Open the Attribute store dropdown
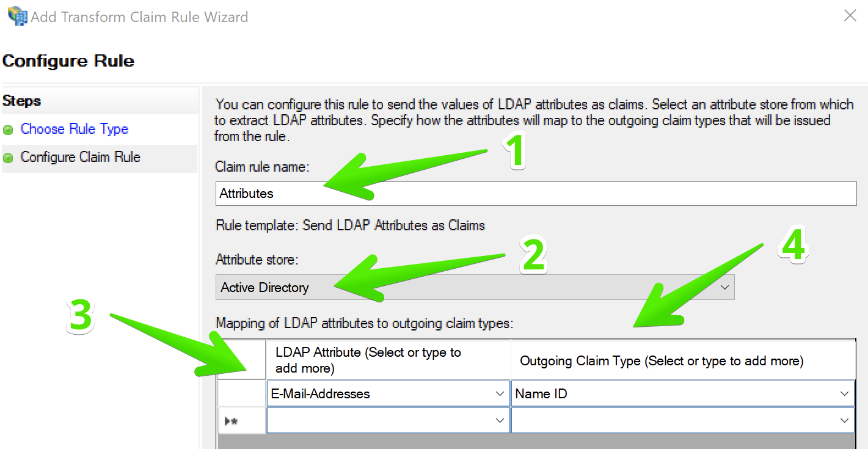This screenshot has width=868, height=449. point(475,287)
